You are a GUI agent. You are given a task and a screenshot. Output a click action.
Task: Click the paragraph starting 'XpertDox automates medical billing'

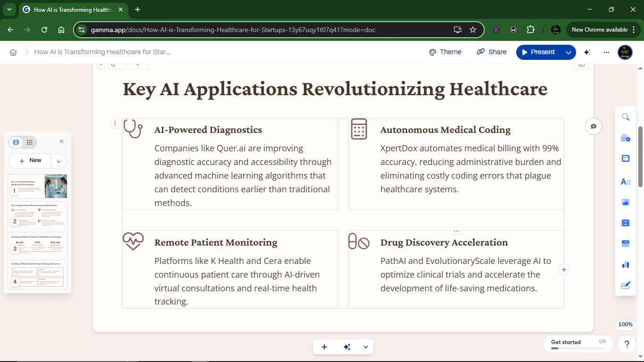point(471,169)
